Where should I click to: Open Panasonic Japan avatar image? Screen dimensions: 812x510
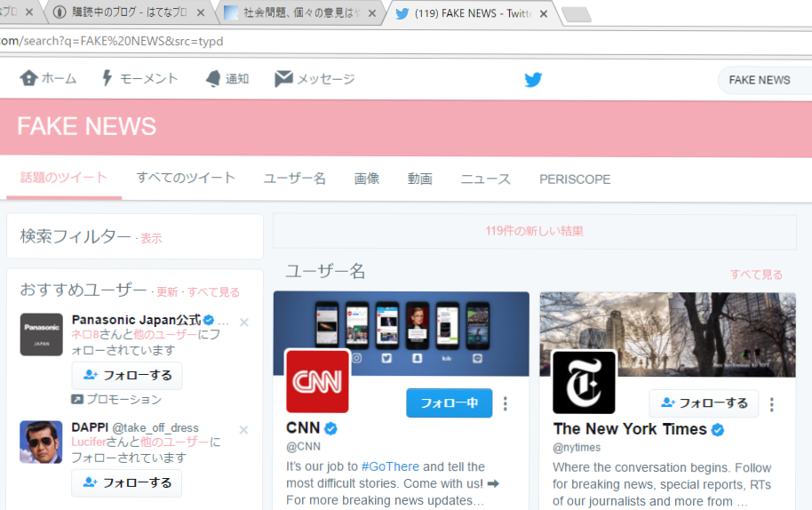point(42,334)
